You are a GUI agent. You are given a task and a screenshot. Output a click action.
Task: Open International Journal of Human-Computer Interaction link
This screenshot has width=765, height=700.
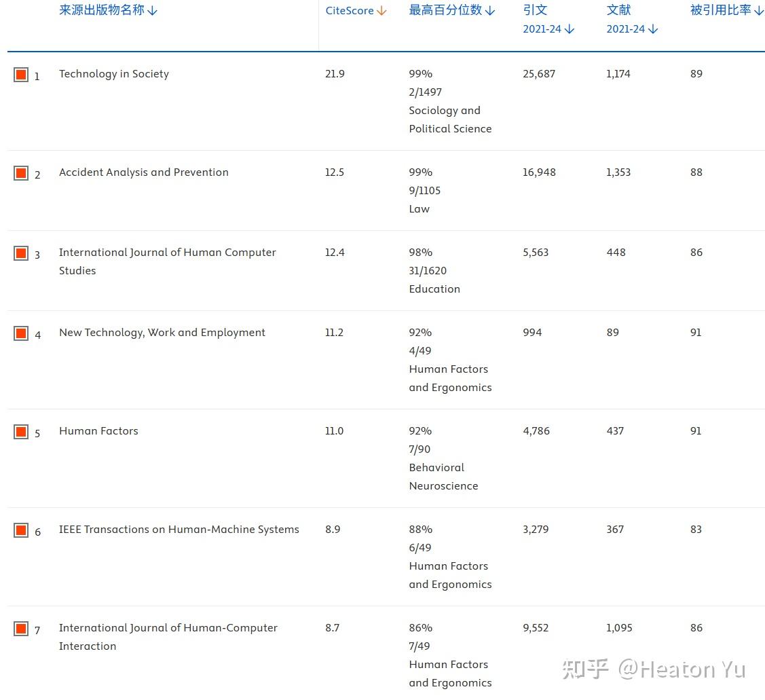point(168,637)
